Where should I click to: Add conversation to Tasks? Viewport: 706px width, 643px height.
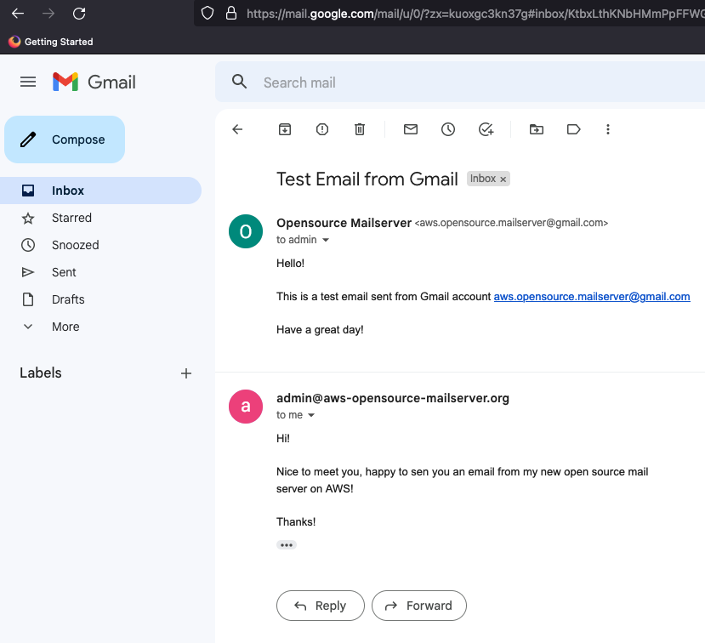point(486,130)
